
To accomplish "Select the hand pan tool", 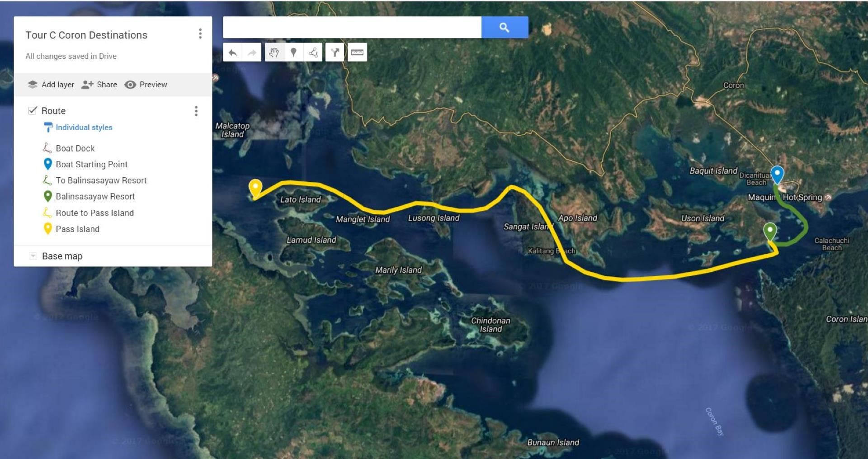I will [274, 53].
